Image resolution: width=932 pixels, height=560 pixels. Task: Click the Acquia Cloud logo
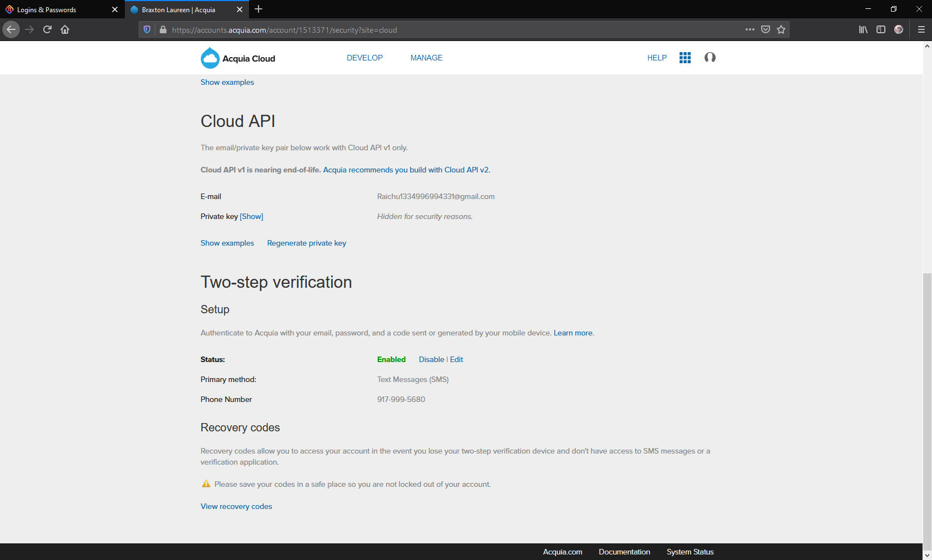click(x=238, y=58)
